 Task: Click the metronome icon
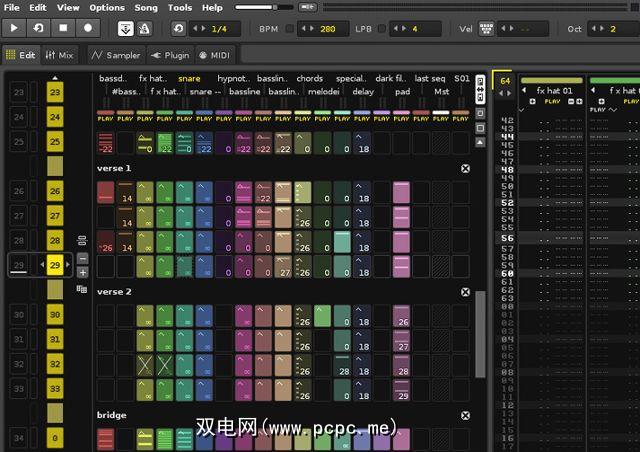[146, 28]
